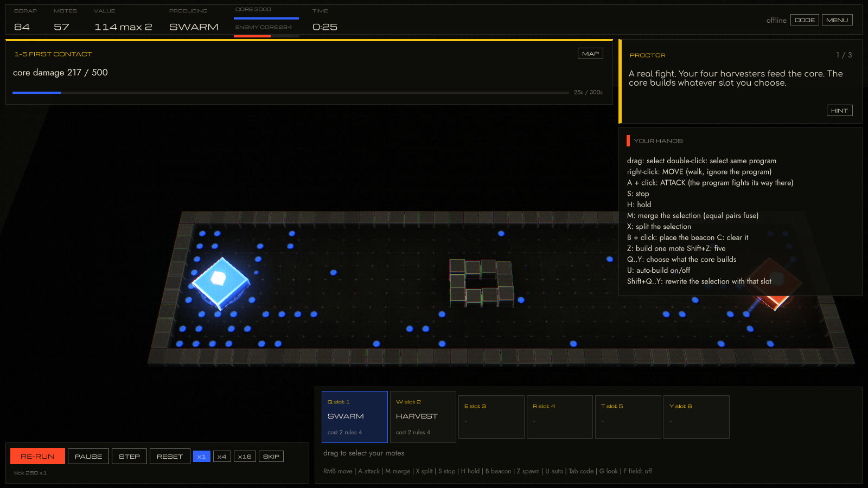Open the CODE editor
This screenshot has width=868, height=488.
[x=805, y=20]
